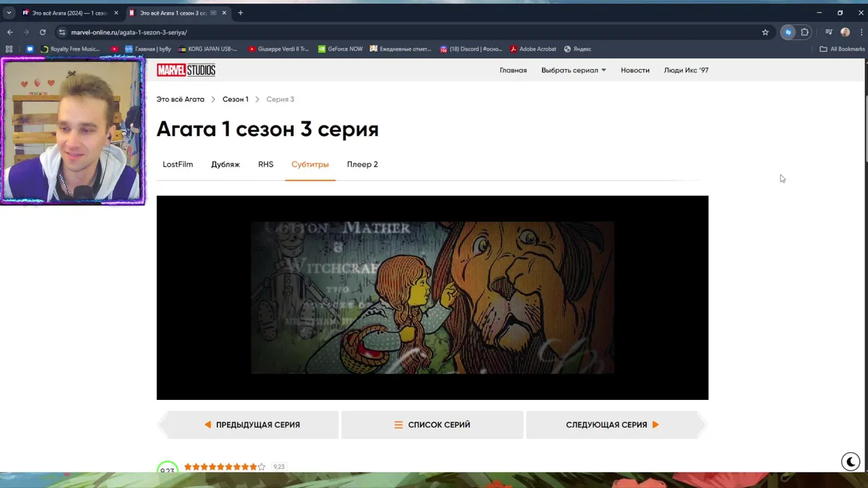868x488 pixels.
Task: Click the 'Это всё Агата' breadcrumb
Action: [180, 99]
